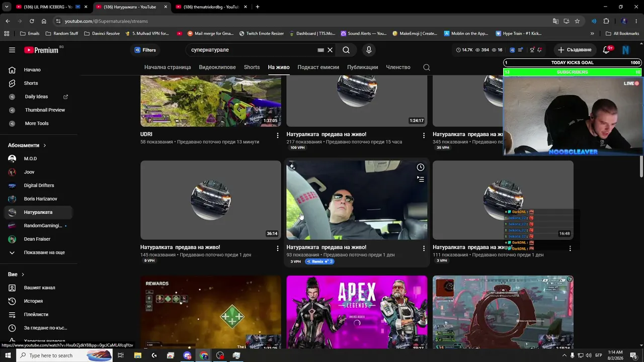
Task: Switch to the thematrixlordbg browser tab
Action: (x=210, y=7)
